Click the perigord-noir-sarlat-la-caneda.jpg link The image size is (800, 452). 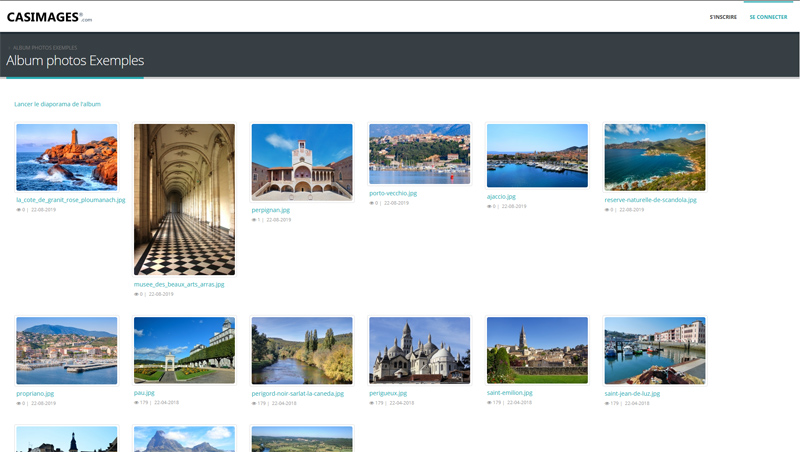point(297,394)
